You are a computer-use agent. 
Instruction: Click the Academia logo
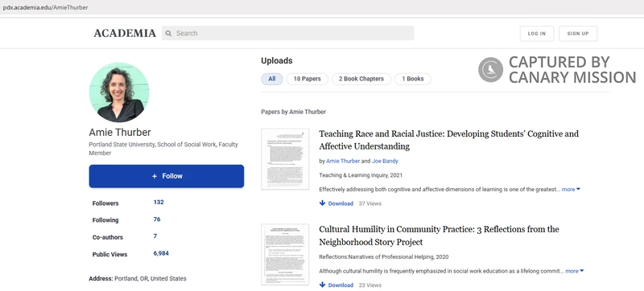tap(125, 33)
